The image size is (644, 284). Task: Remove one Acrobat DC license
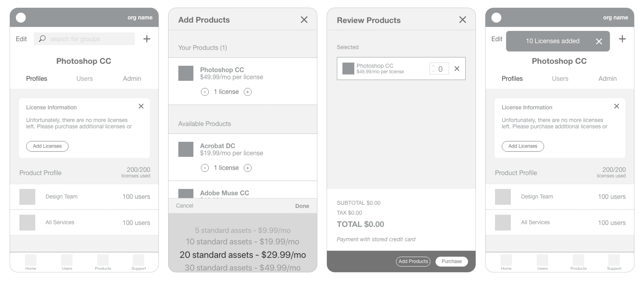click(205, 168)
